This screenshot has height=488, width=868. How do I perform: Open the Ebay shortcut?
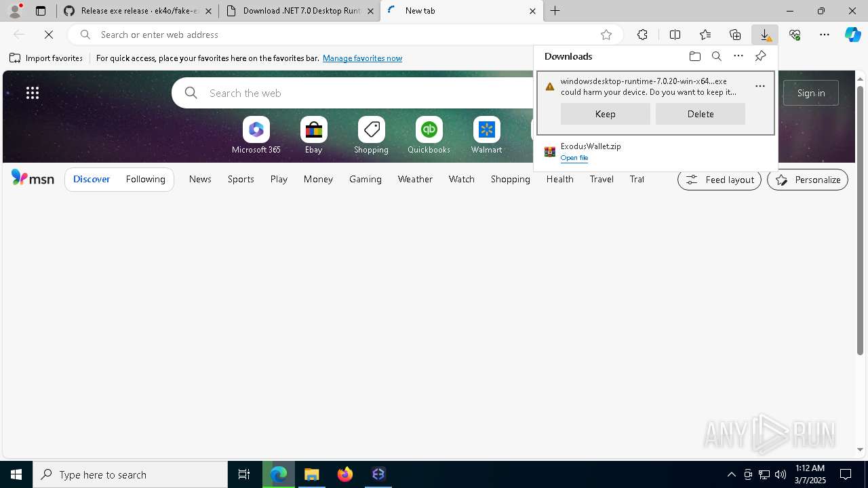[x=313, y=136]
